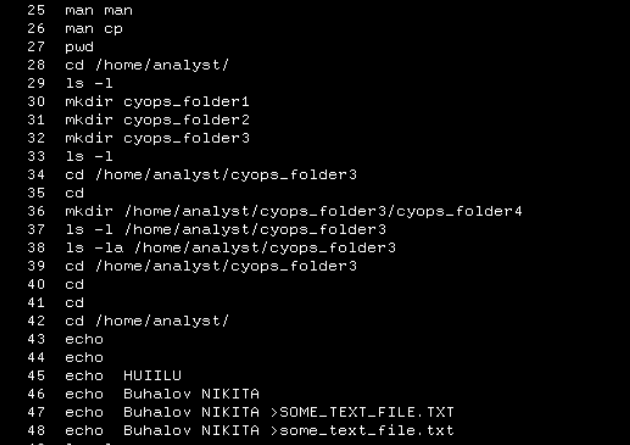The width and height of the screenshot is (630, 445).
Task: Click mkdir cyops_folder1 entry
Action: click(158, 102)
